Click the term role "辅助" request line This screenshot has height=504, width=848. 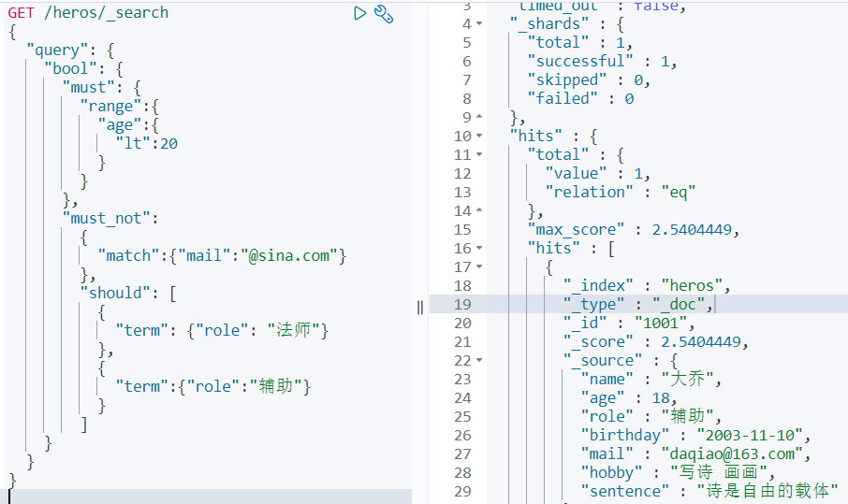pyautogui.click(x=213, y=386)
